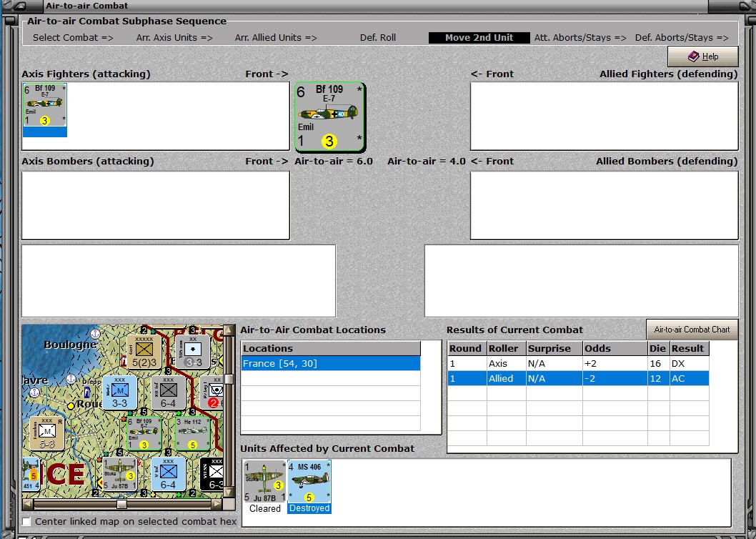Click the die value 12 cell
The height and width of the screenshot is (539, 756).
click(658, 378)
